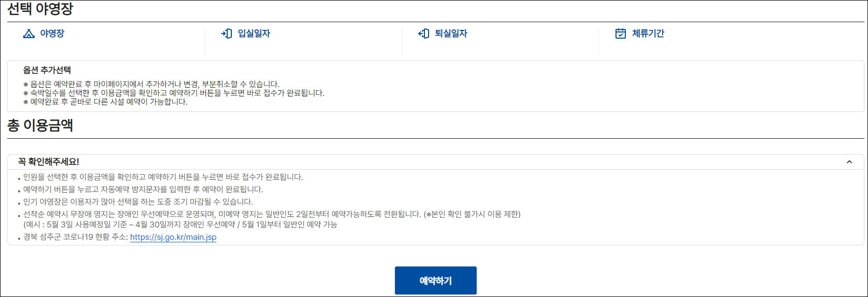Click the 입실일자 label text
This screenshot has width=868, height=297.
click(x=254, y=34)
